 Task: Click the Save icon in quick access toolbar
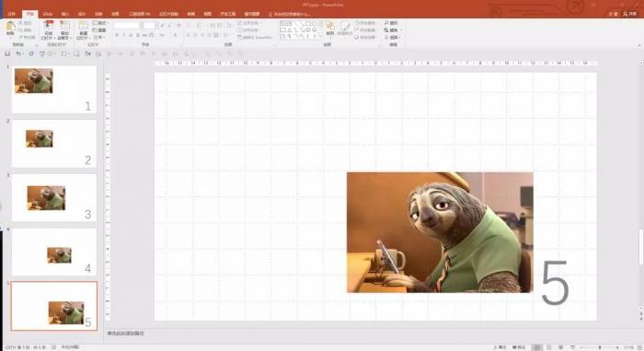7,54
